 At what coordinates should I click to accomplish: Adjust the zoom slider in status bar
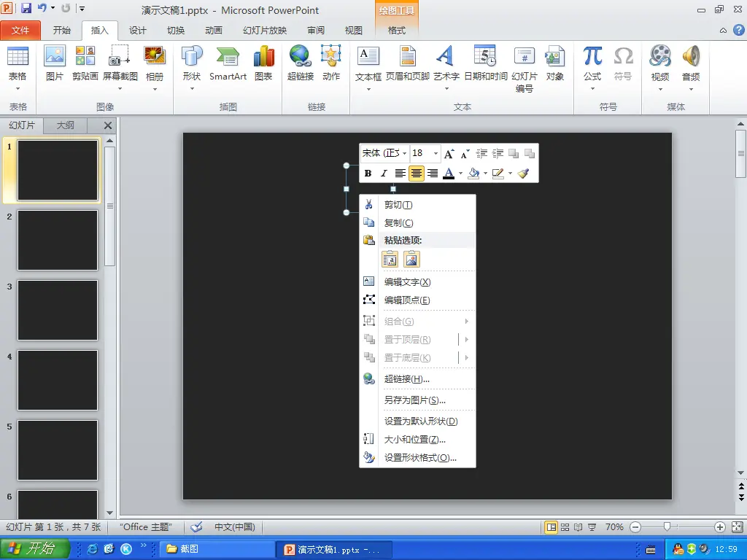pos(666,527)
